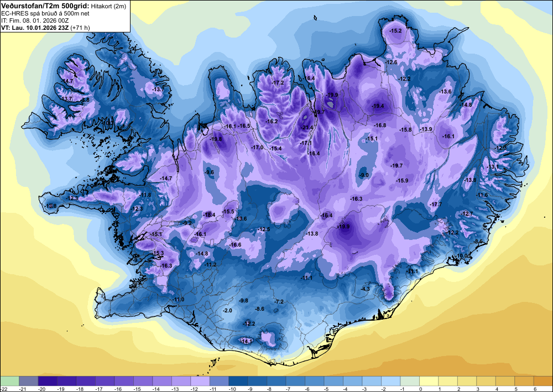Click the -11.0 temperature value

click(178, 299)
